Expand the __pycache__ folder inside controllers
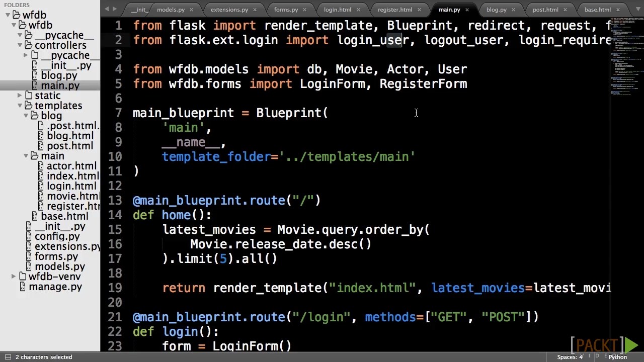 click(x=26, y=55)
